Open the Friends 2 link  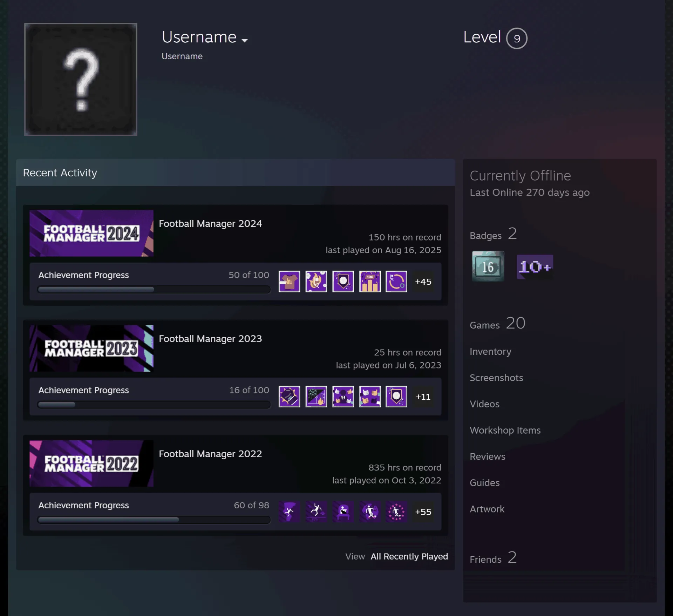[x=493, y=558]
